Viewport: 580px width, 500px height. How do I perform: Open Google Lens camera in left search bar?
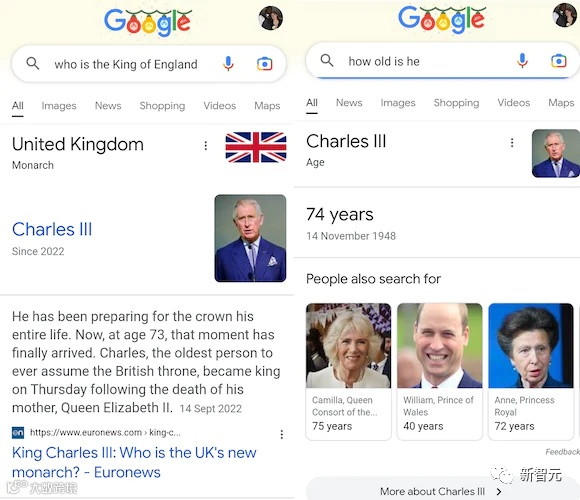point(264,64)
